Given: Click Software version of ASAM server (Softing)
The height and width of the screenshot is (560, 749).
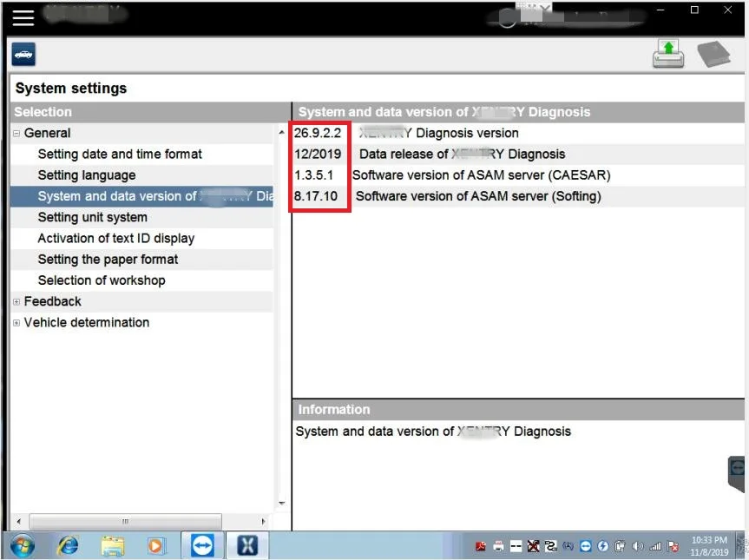Looking at the screenshot, I should pyautogui.click(x=478, y=196).
